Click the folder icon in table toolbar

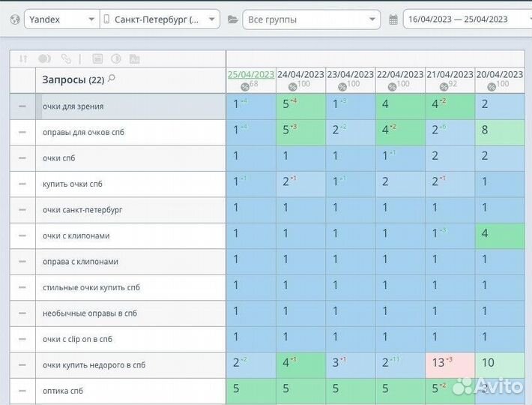point(134,58)
